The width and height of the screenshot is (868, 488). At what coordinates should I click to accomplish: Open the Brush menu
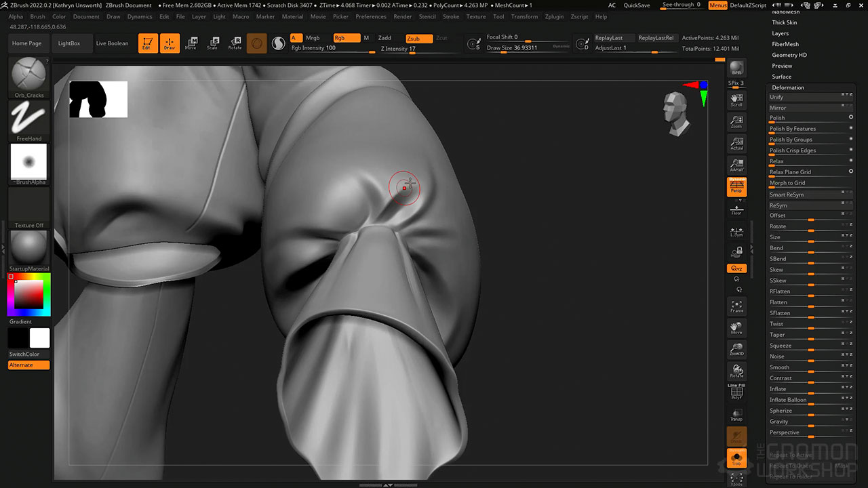tap(38, 16)
